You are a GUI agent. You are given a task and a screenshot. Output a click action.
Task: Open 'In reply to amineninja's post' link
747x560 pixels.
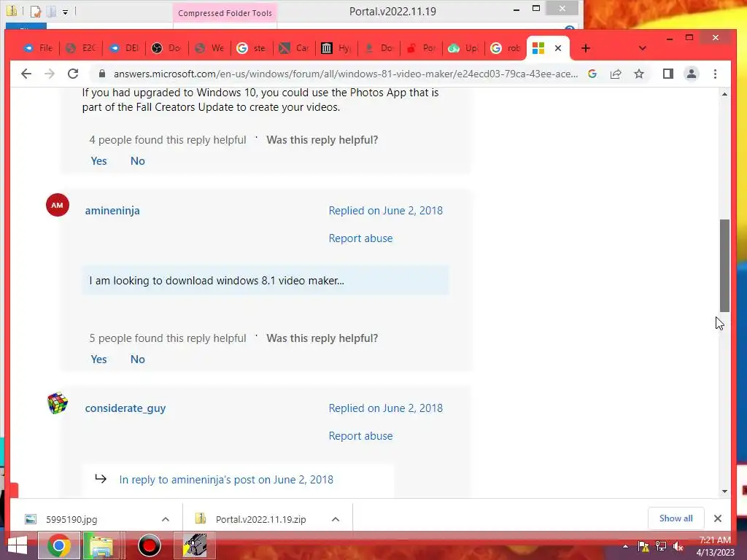(x=226, y=480)
